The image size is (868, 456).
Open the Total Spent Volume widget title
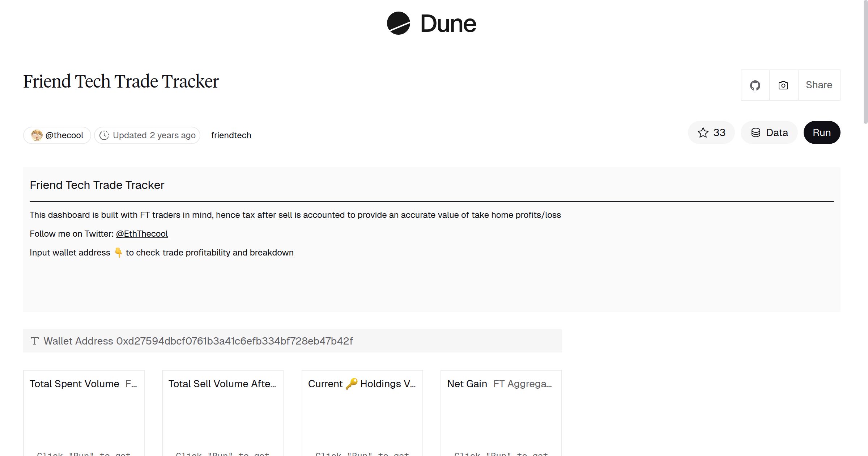pos(75,384)
